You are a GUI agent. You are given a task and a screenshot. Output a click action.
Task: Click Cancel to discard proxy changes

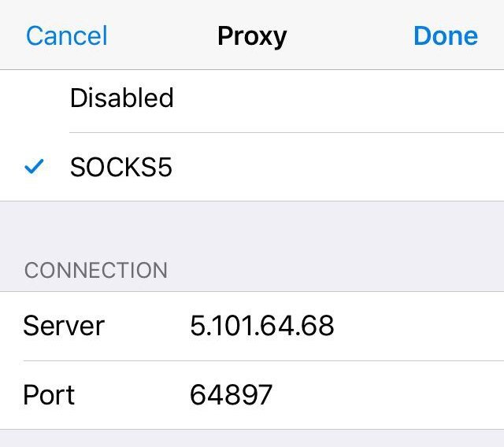tap(66, 35)
